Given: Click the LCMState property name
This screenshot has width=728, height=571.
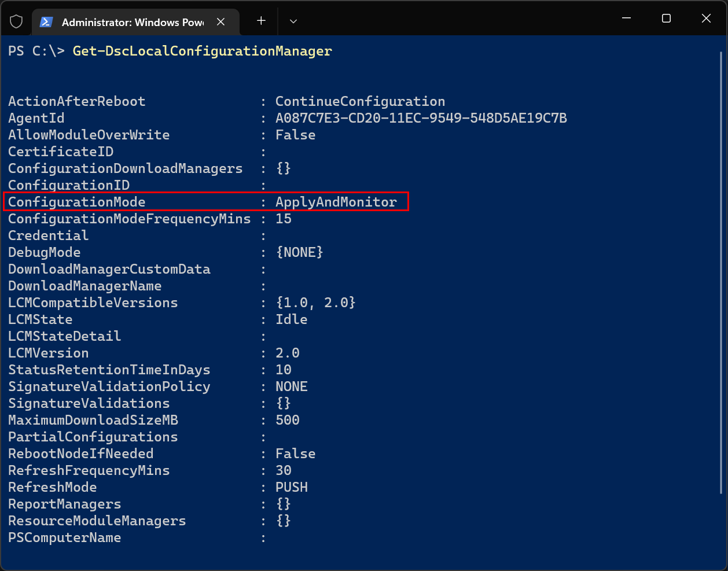Looking at the screenshot, I should (41, 319).
